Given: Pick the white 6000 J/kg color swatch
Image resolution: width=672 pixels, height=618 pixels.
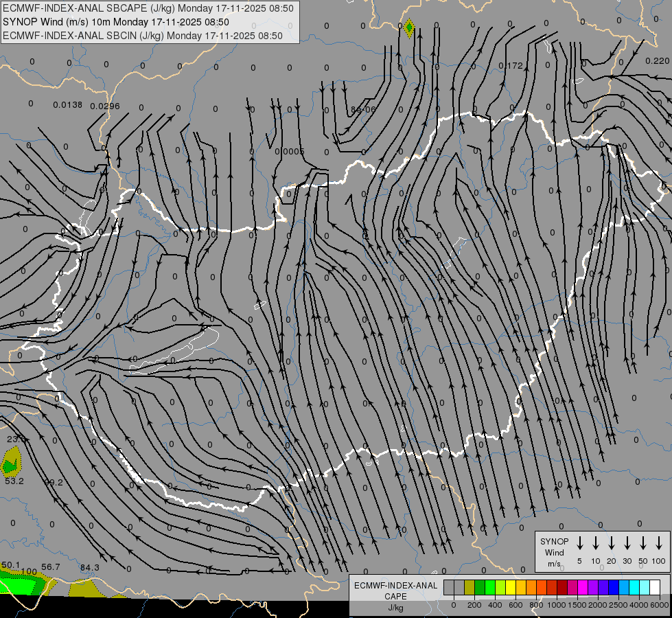Looking at the screenshot, I should tap(655, 588).
